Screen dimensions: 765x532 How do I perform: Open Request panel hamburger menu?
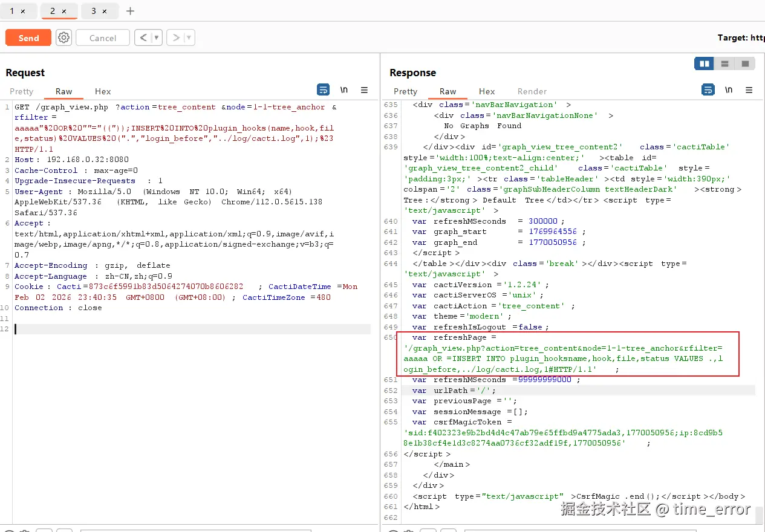click(x=364, y=89)
